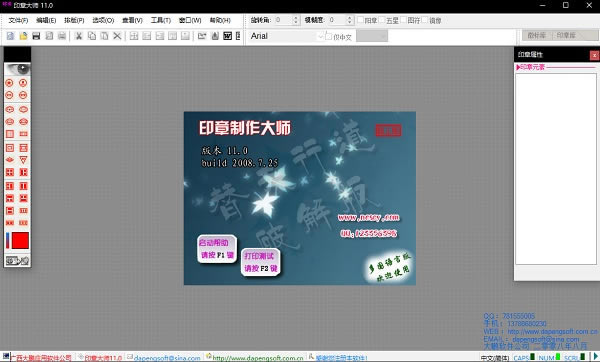This screenshot has height=362, width=600.
Task: Select the downward triangle seal template
Action: pos(23,160)
